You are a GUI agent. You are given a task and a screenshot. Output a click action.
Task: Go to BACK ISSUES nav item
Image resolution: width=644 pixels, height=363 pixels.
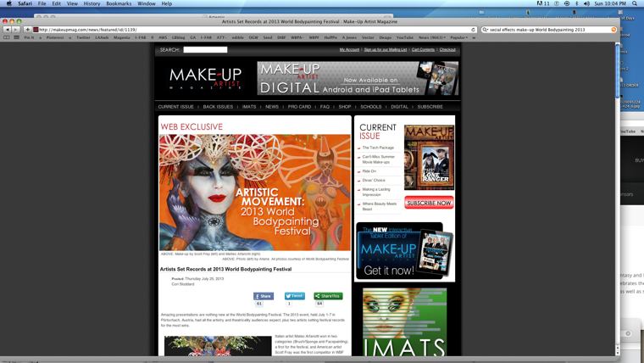218,107
